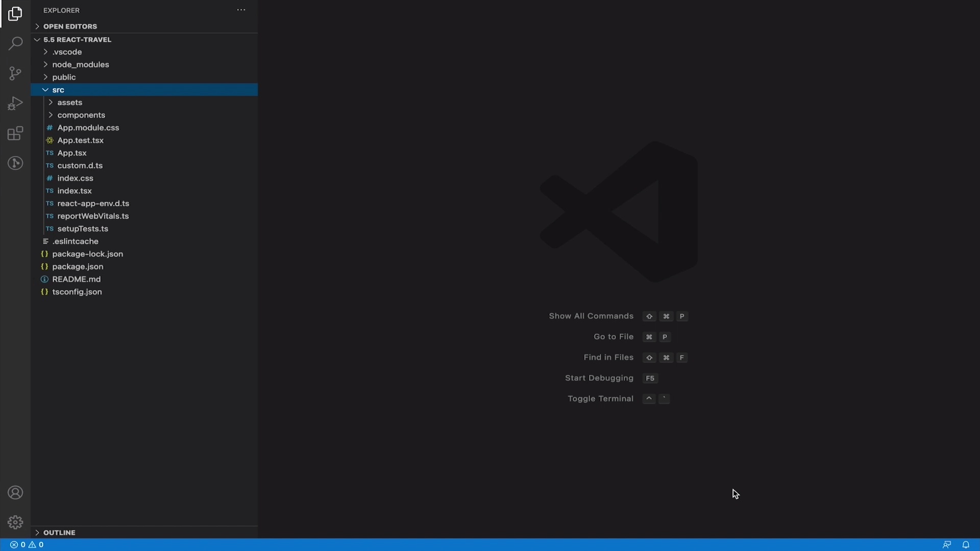The width and height of the screenshot is (980, 551).
Task: Open Run and Debug view
Action: (15, 103)
